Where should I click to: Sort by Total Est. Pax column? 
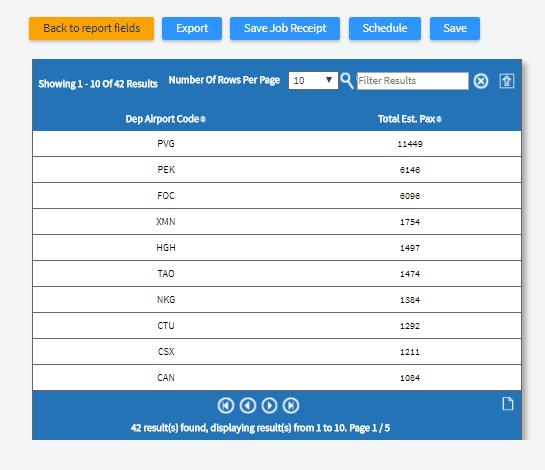pos(410,119)
